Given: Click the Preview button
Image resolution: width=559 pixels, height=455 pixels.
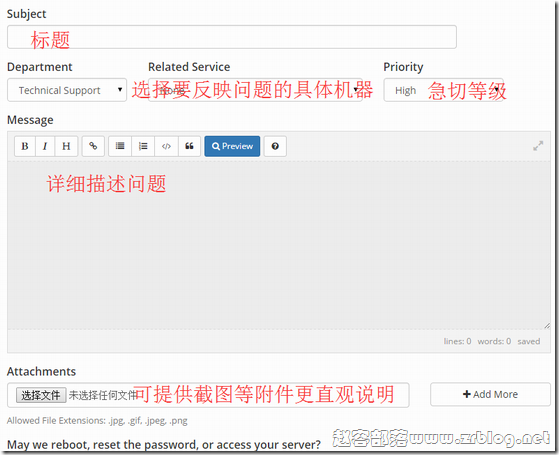Looking at the screenshot, I should [x=232, y=146].
